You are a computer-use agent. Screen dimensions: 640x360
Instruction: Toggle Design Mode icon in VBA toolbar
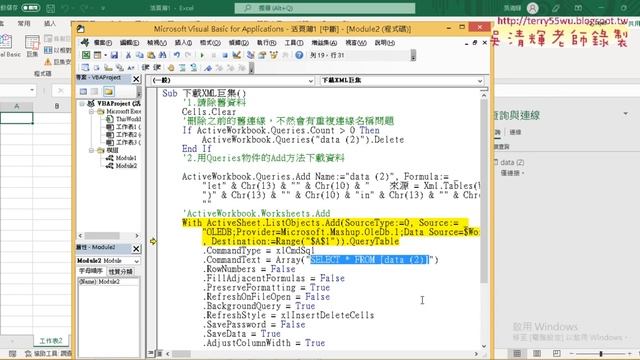click(x=236, y=55)
